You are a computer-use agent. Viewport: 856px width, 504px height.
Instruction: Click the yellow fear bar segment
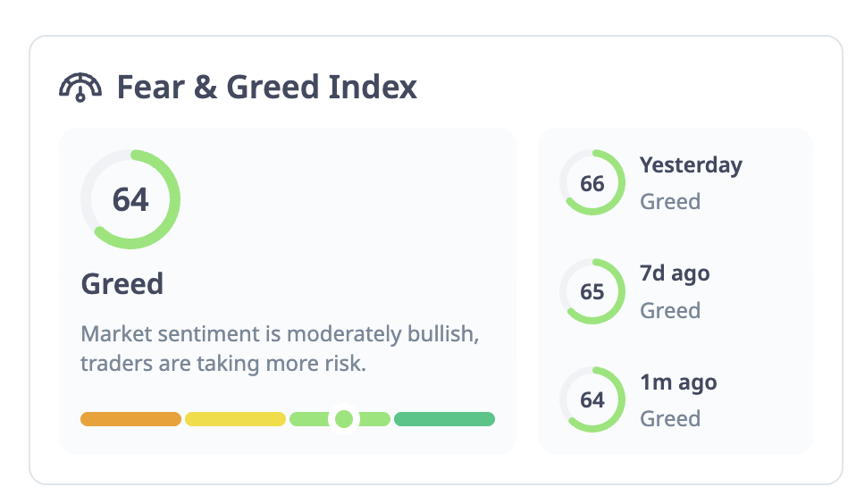(235, 419)
